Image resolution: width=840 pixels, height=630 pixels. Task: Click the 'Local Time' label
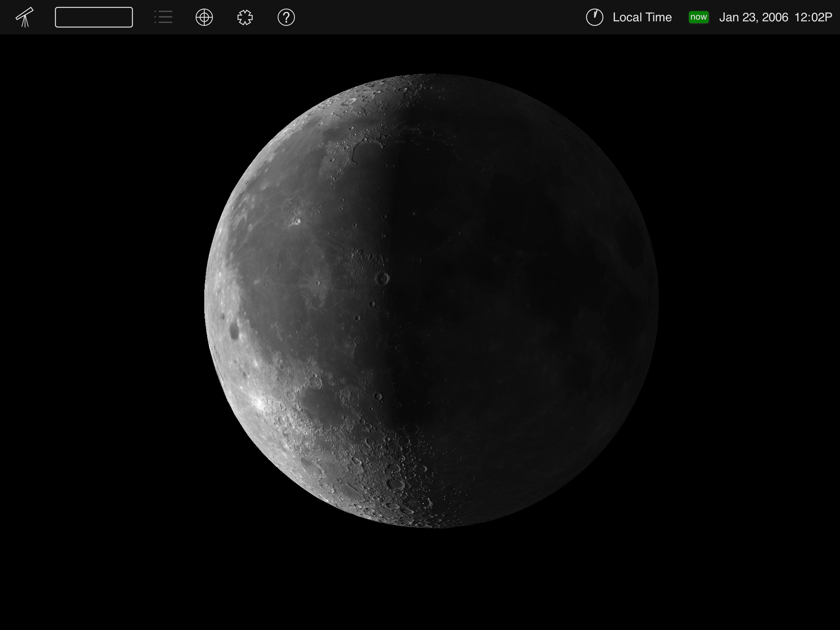point(642,17)
